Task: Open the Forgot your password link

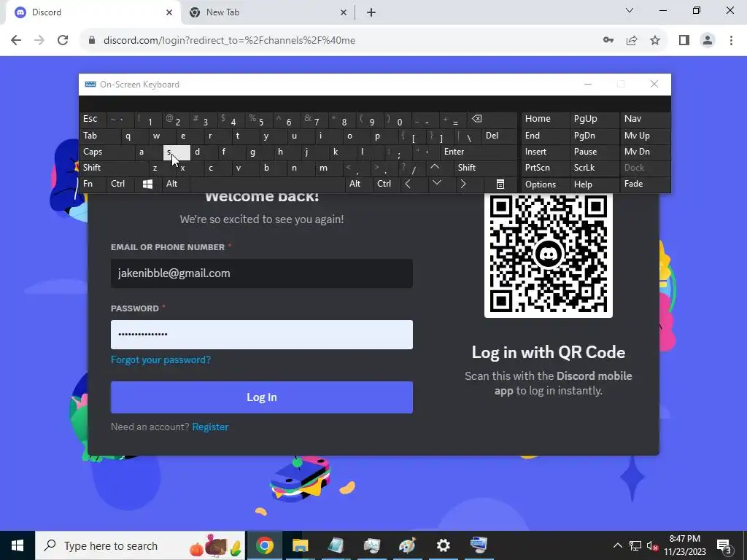Action: pyautogui.click(x=160, y=360)
